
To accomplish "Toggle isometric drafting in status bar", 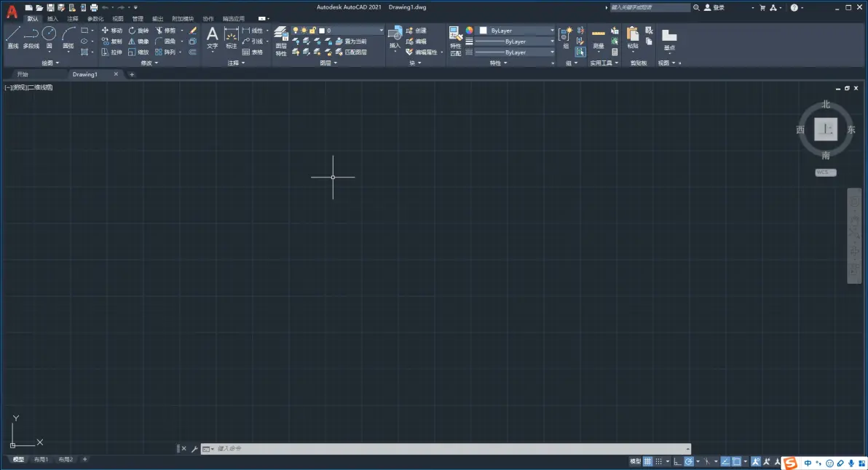I will pyautogui.click(x=707, y=461).
